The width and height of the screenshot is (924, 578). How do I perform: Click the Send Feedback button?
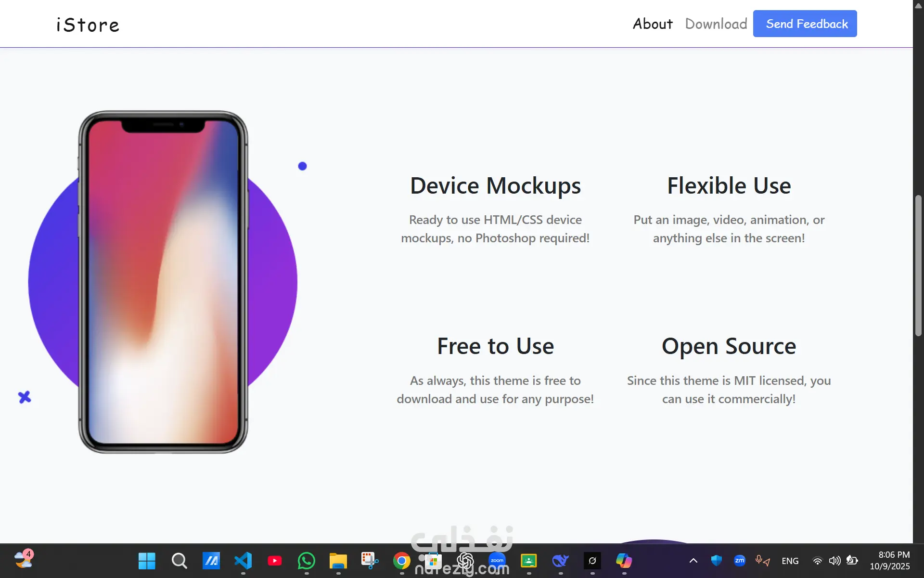[x=805, y=24]
